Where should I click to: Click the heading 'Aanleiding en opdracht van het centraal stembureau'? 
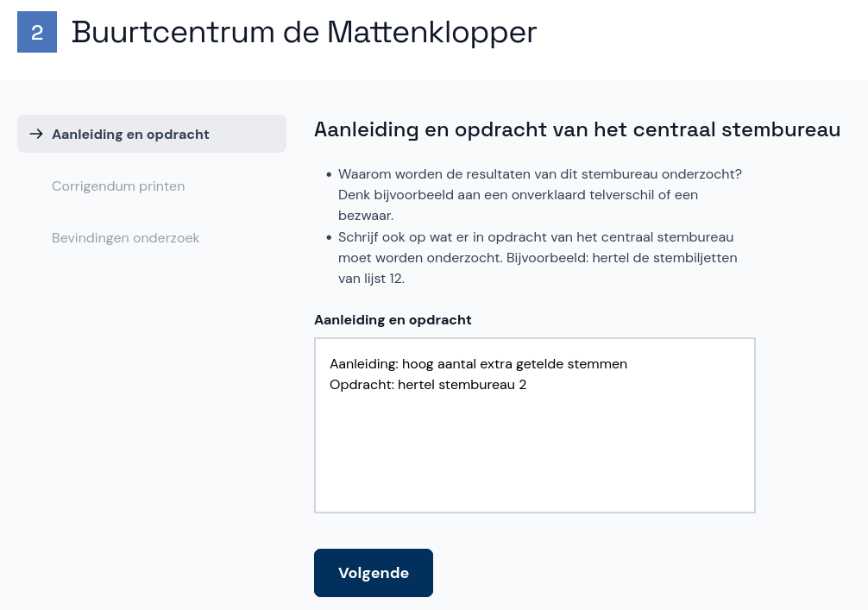click(x=577, y=129)
